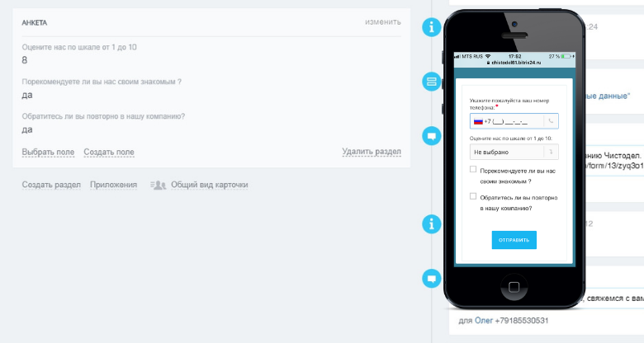644x343 pixels.
Task: Click 'изменить' link in Анкета section
Action: click(383, 22)
